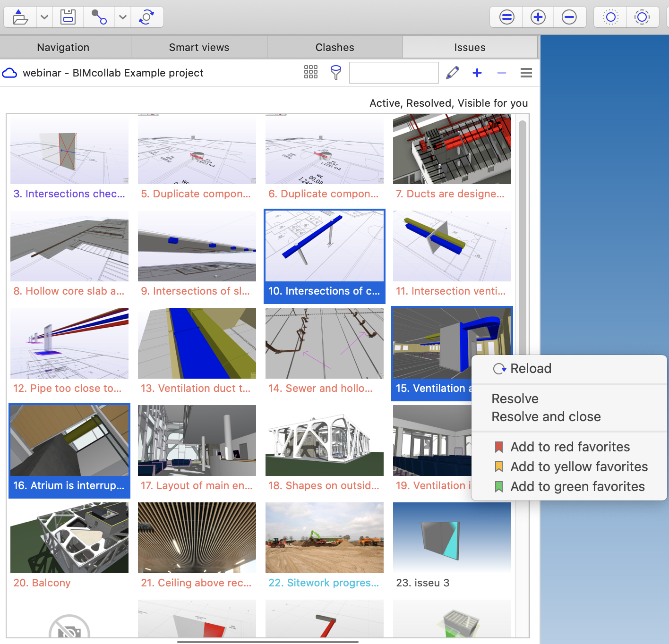Screen dimensions: 669x644
Task: Select issue 18 Shapes on outside thumbnail
Action: click(325, 441)
